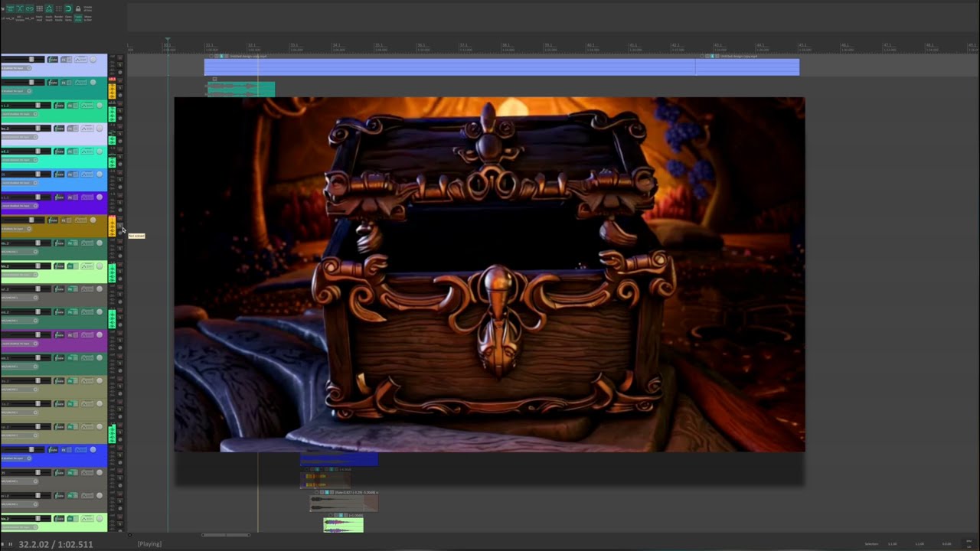Image resolution: width=980 pixels, height=551 pixels.
Task: Arm record on the cyan track
Action: (x=99, y=152)
